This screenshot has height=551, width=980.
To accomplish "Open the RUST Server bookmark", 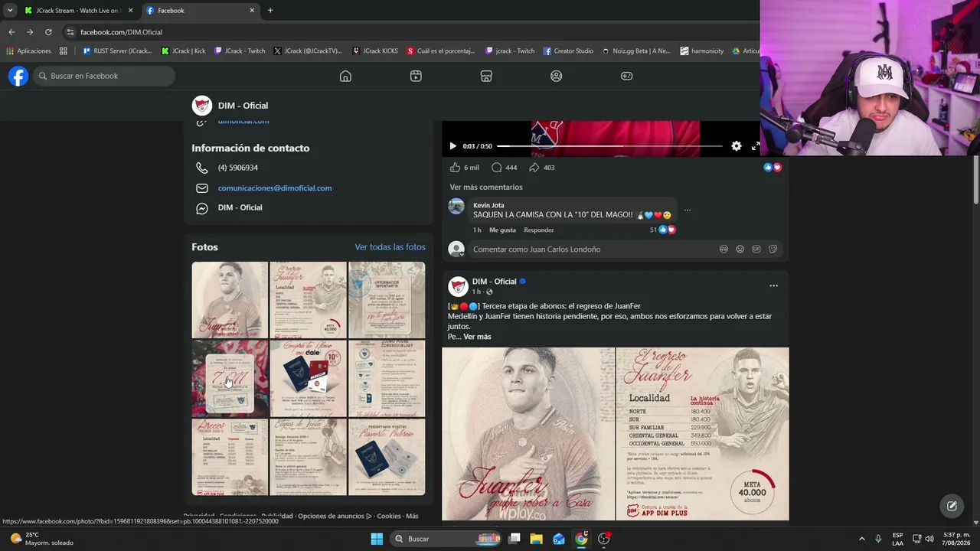I will tap(117, 51).
